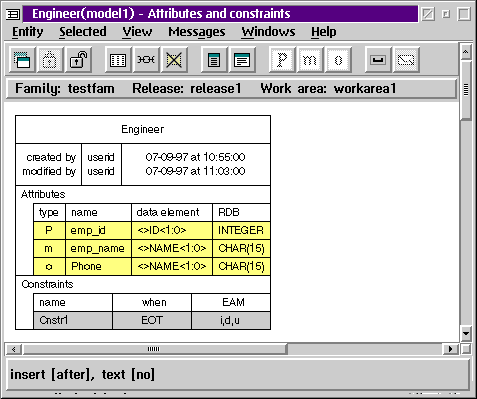Click the horizontal scrollbar thumb
Screen dimensions: 477x399
[x=155, y=349]
